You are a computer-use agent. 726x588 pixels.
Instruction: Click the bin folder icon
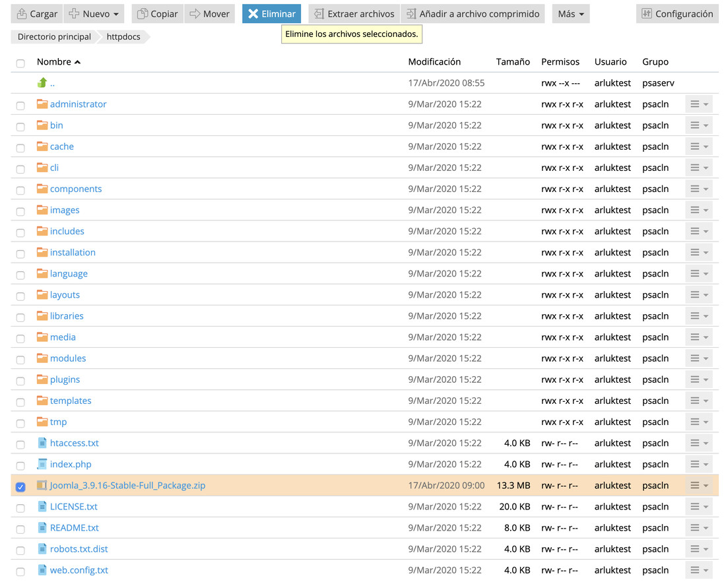click(x=42, y=125)
